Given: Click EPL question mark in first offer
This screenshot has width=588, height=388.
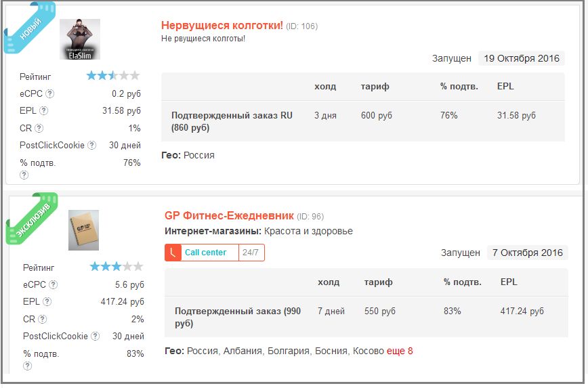Looking at the screenshot, I should (43, 110).
